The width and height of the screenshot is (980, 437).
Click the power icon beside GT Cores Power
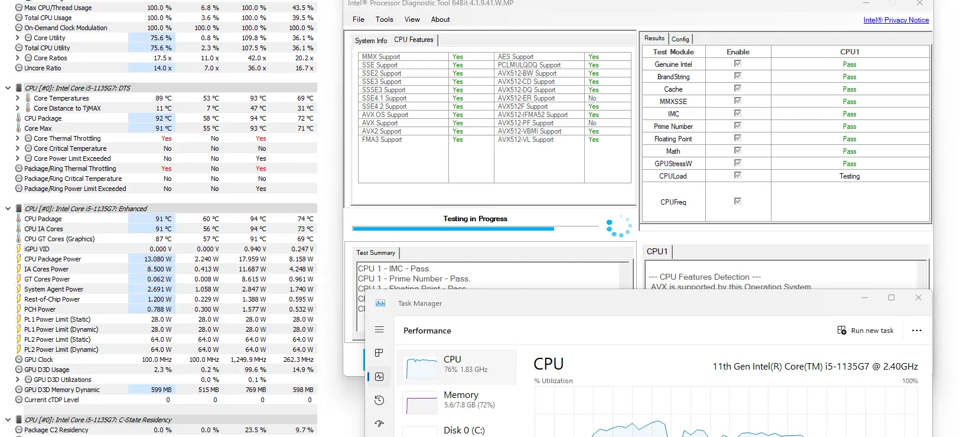[x=19, y=279]
